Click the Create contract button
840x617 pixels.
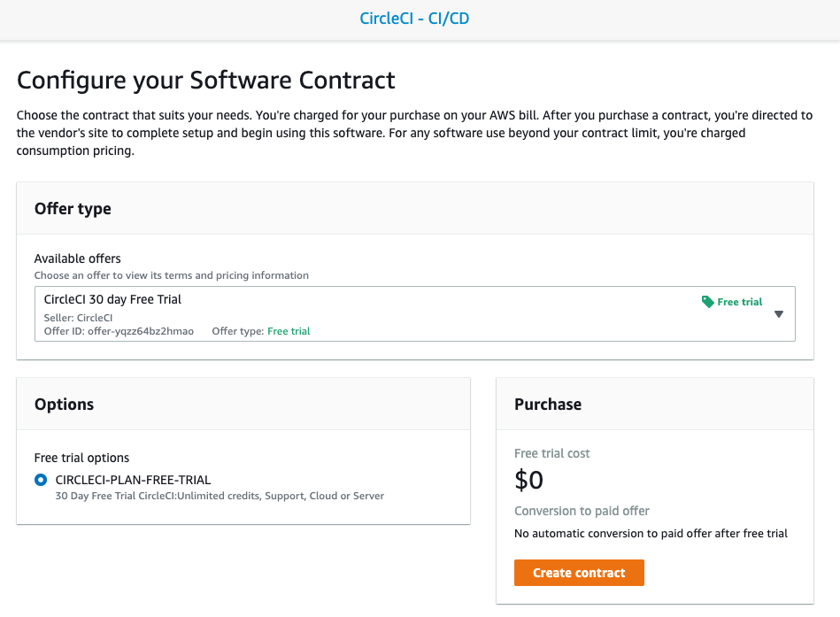point(579,573)
